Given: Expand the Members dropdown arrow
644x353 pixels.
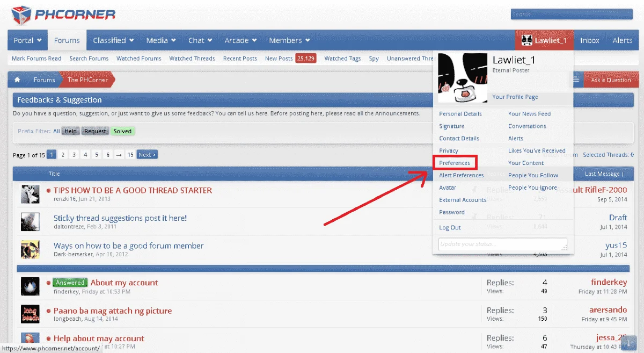Looking at the screenshot, I should (308, 40).
